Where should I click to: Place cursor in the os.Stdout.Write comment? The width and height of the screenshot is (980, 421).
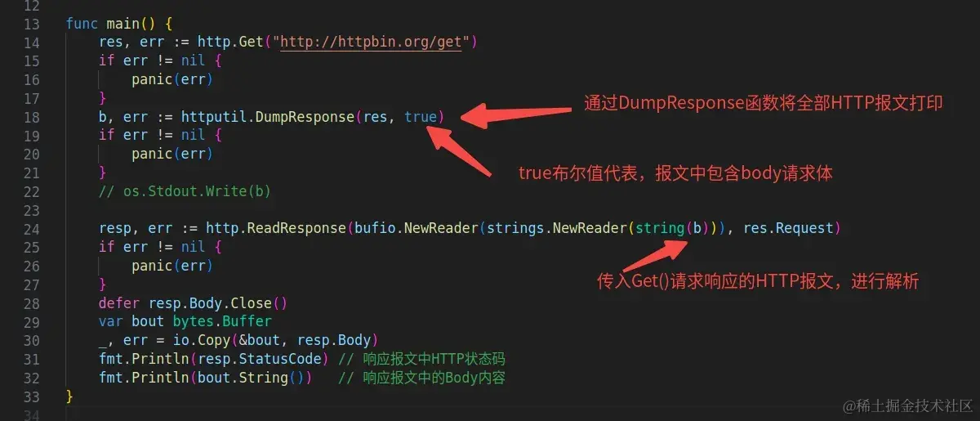tap(185, 191)
